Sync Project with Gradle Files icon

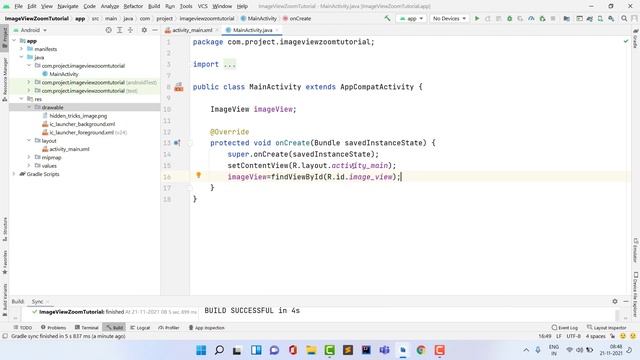(590, 18)
